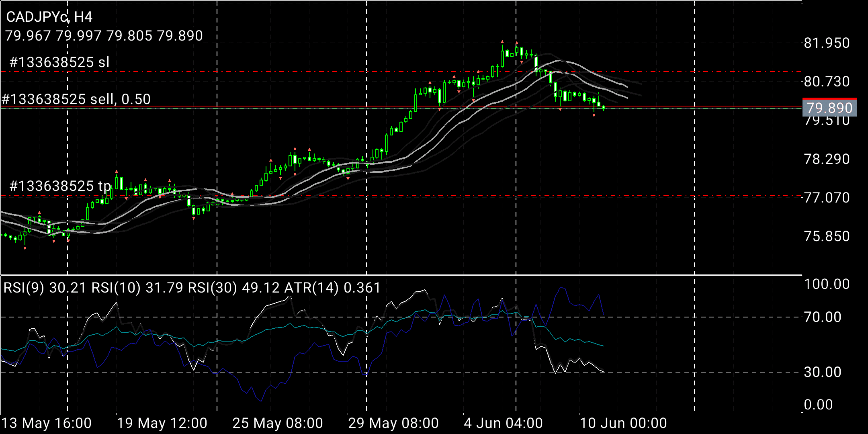Click the 10 Jun 00:00 time label
Screen dimensions: 868x434
click(x=623, y=423)
